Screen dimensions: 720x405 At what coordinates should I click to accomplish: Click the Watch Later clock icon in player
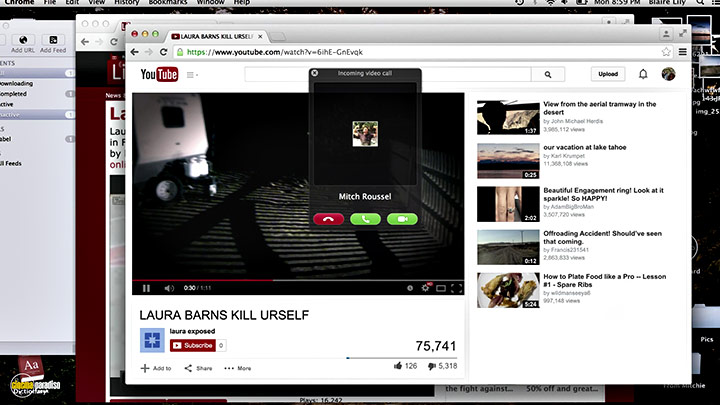click(x=410, y=288)
